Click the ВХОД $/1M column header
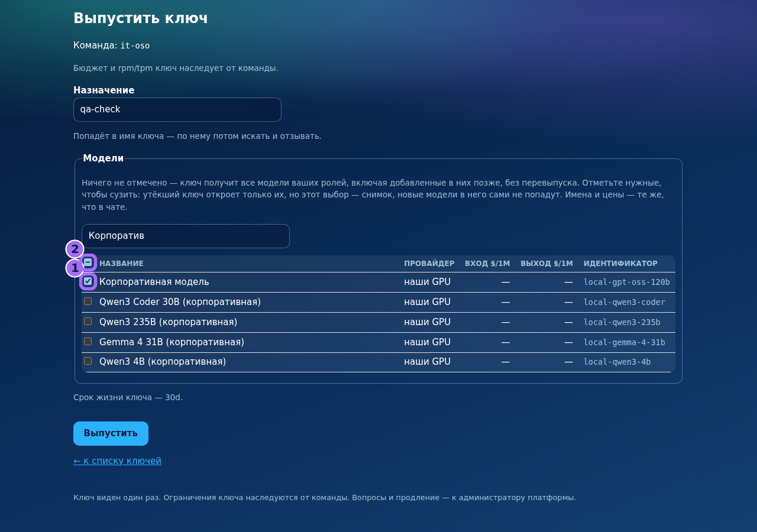 [487, 264]
